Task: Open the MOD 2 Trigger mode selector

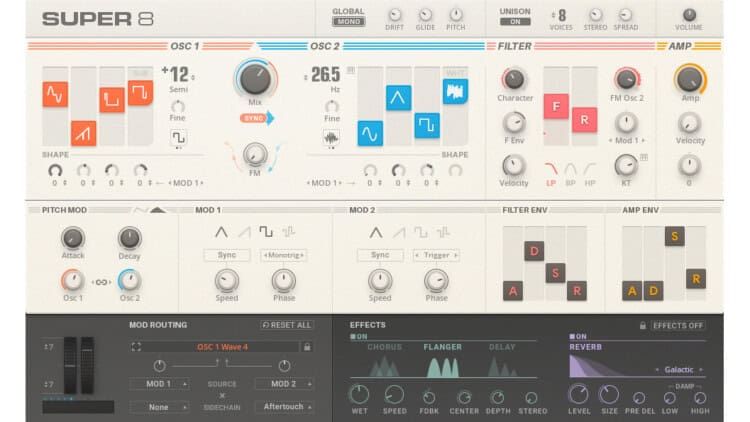Action: (437, 255)
